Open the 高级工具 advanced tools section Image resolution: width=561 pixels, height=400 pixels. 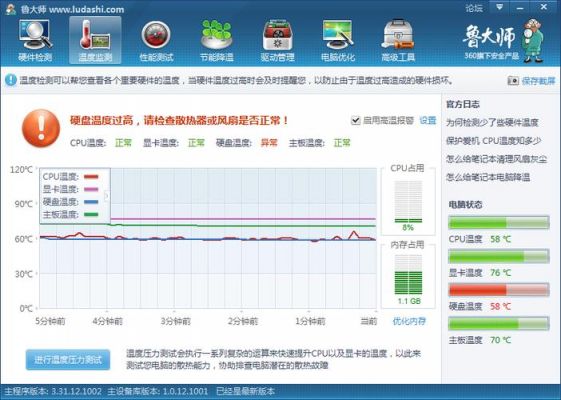tap(398, 41)
